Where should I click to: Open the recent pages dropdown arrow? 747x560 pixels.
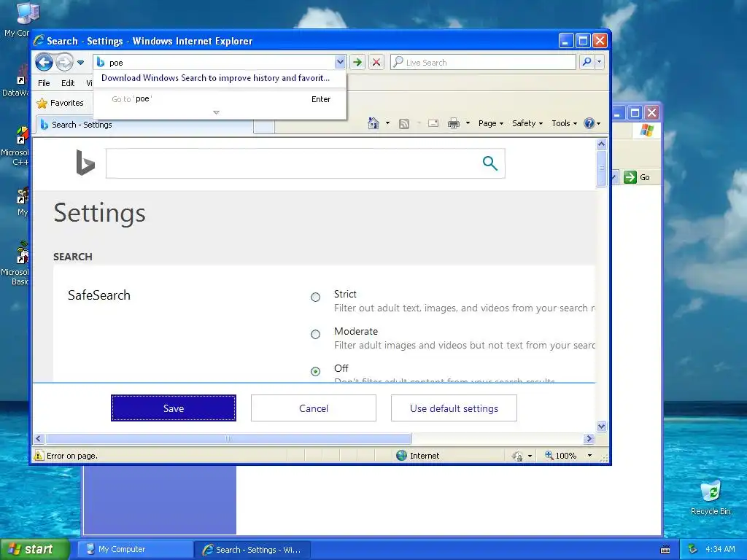80,63
